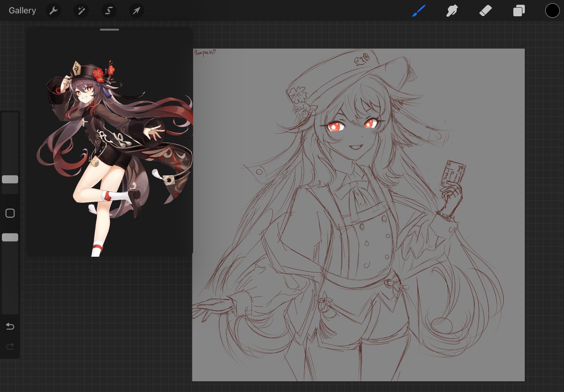Return to the Gallery

coord(22,11)
